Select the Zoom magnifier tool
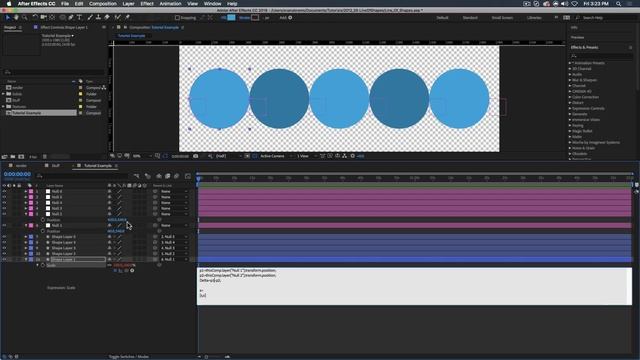The height and width of the screenshot is (360, 640). pos(24,18)
